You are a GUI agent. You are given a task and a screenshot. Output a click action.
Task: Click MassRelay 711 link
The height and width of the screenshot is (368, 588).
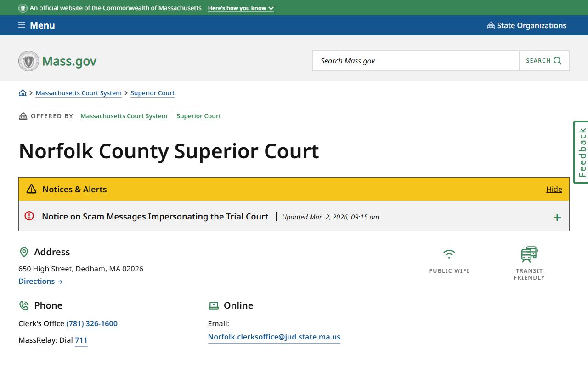pos(81,340)
